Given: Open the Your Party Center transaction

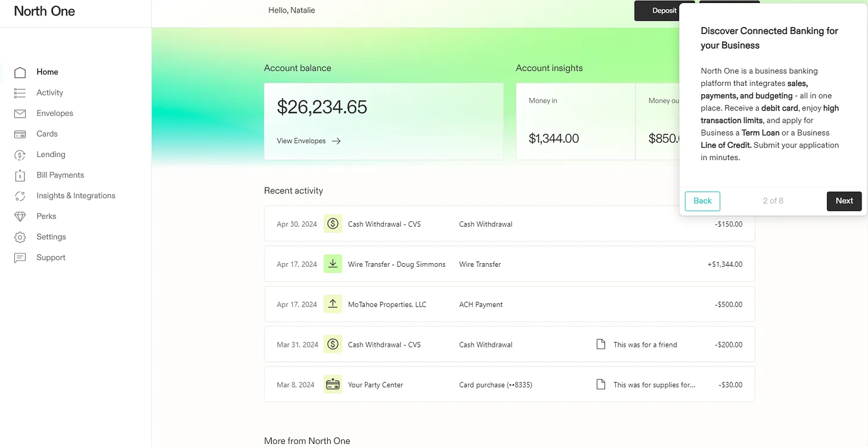Looking at the screenshot, I should (509, 384).
